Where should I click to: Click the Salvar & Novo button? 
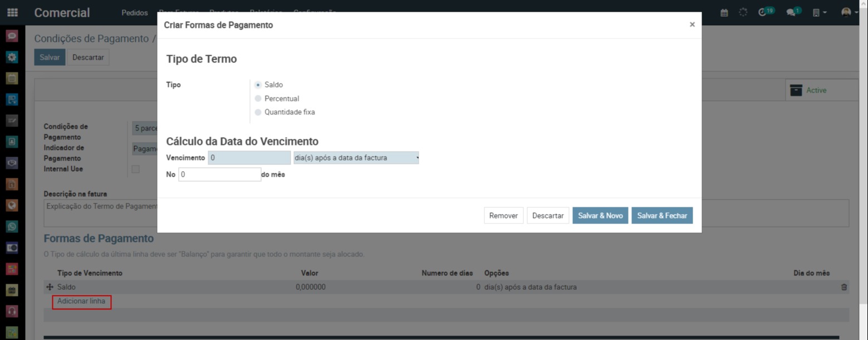tap(600, 216)
